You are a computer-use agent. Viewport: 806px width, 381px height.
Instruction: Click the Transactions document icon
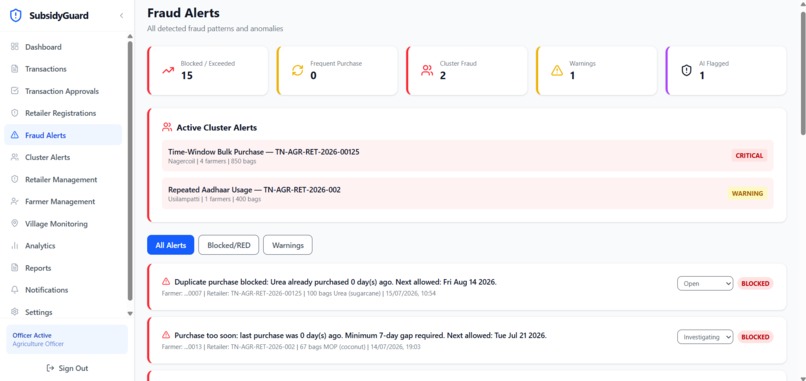point(14,69)
